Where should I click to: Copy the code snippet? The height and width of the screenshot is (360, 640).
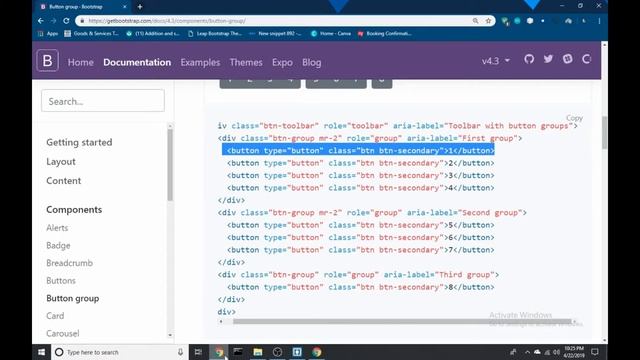[574, 118]
